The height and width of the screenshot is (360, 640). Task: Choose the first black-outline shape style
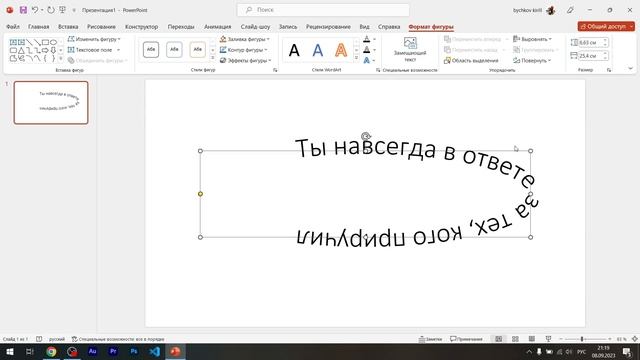tap(151, 49)
